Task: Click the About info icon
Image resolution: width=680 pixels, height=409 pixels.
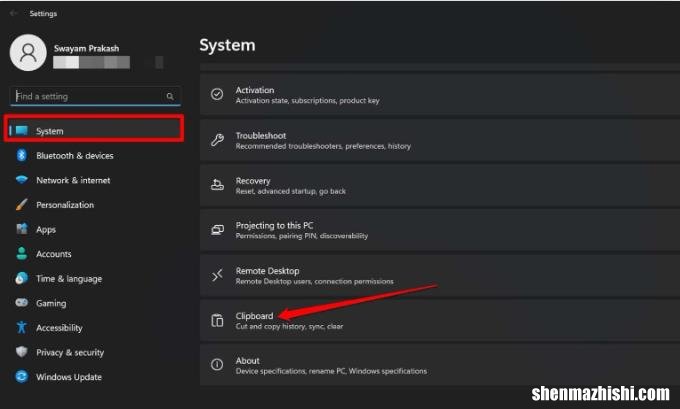Action: [217, 365]
